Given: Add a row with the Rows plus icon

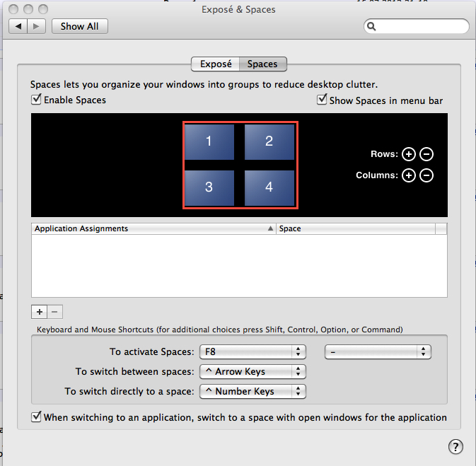Looking at the screenshot, I should [x=408, y=154].
